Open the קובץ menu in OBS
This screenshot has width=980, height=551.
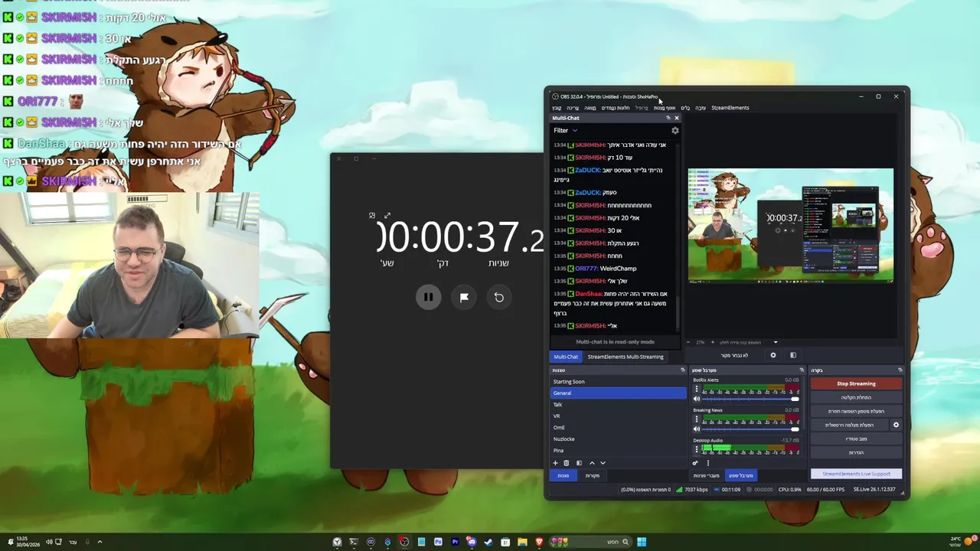(557, 108)
